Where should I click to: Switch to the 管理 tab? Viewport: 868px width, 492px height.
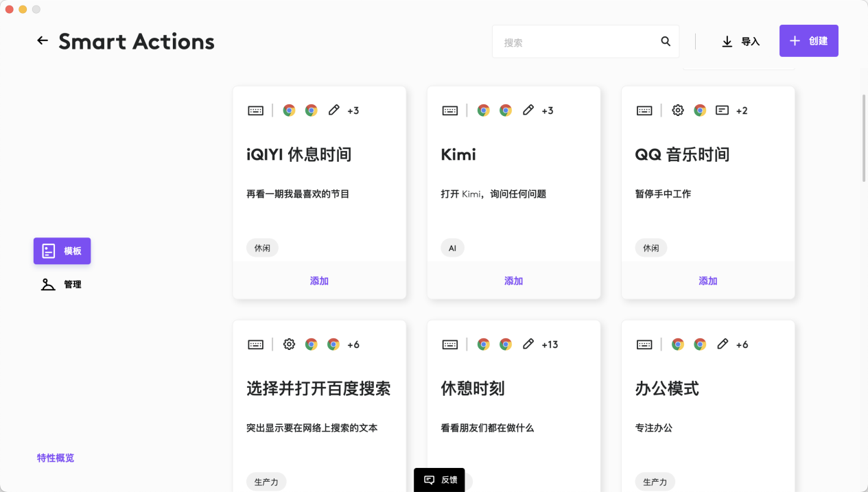point(62,284)
